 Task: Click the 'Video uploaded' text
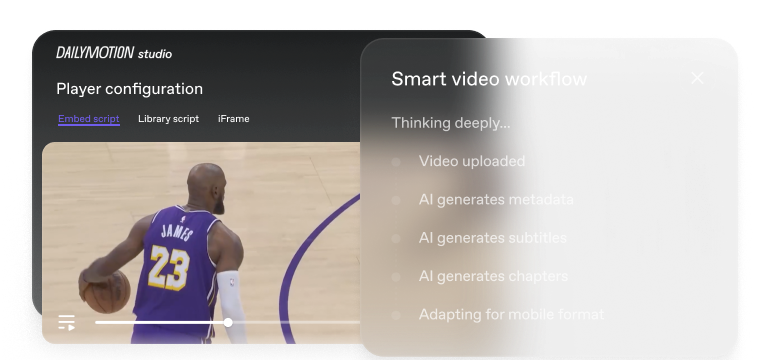(x=472, y=161)
